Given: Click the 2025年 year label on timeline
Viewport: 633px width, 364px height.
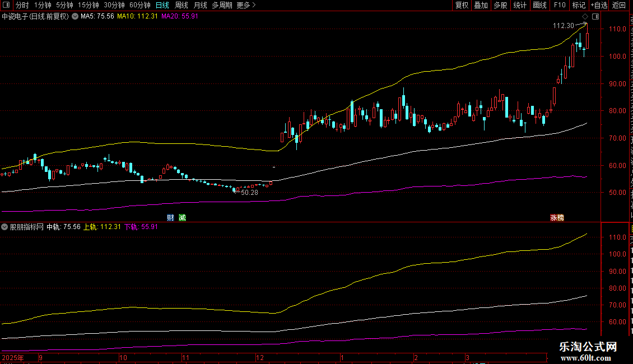Looking at the screenshot, I should tap(12, 357).
